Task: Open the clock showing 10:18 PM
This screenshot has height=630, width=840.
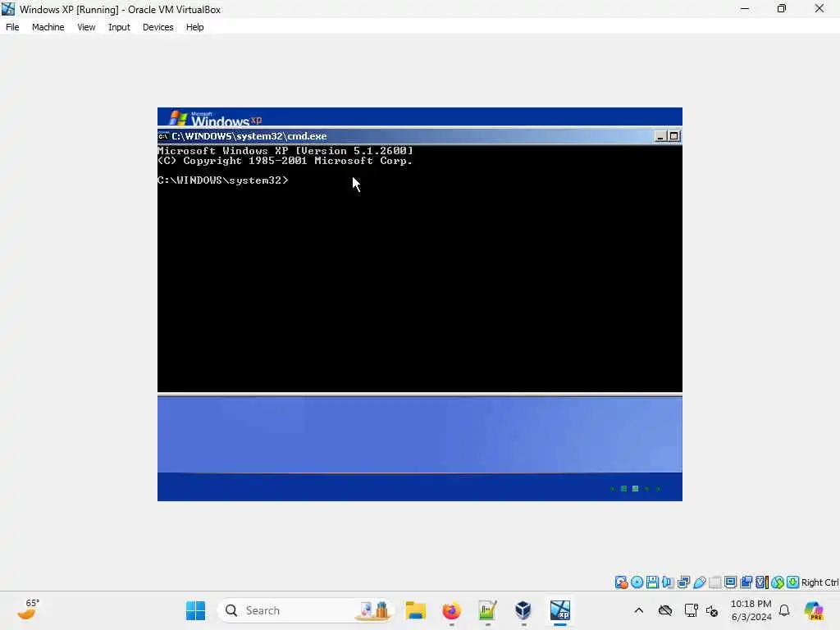Action: click(x=751, y=610)
